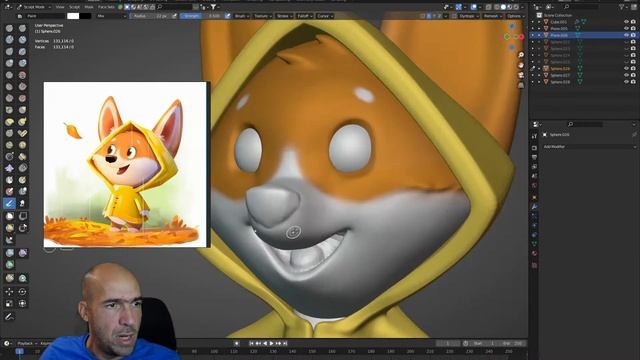Open the timeline Playback menu
Image resolution: width=640 pixels, height=360 pixels.
27,343
